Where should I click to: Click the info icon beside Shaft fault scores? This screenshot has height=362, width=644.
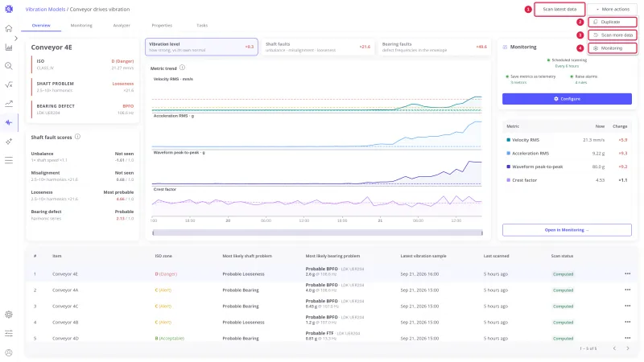click(77, 137)
